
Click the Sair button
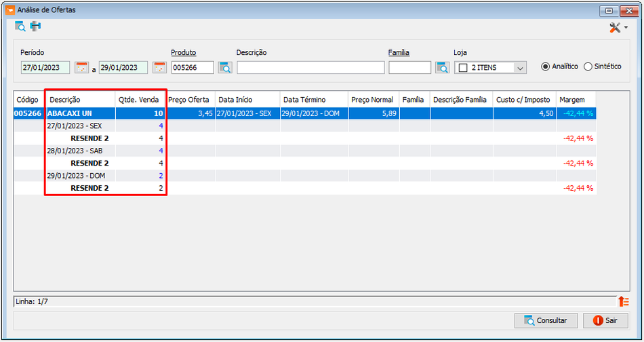coord(605,320)
